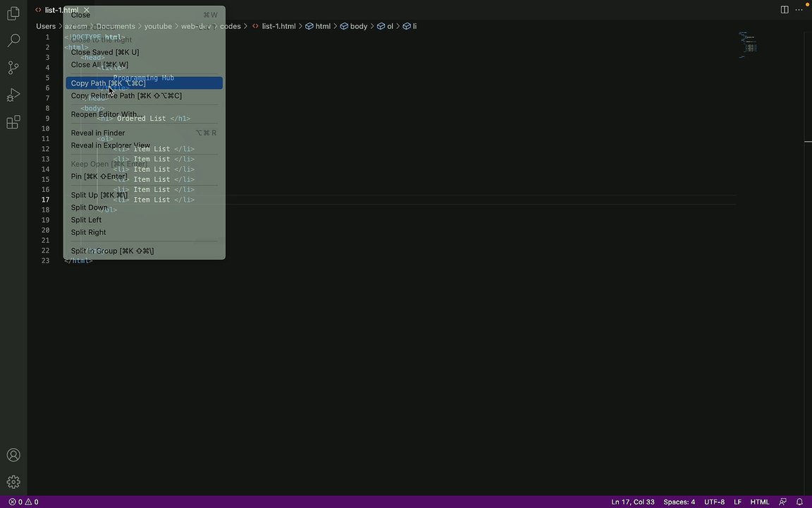Open the Manage gear icon
Screen dimensions: 812x508
[x=13, y=483]
